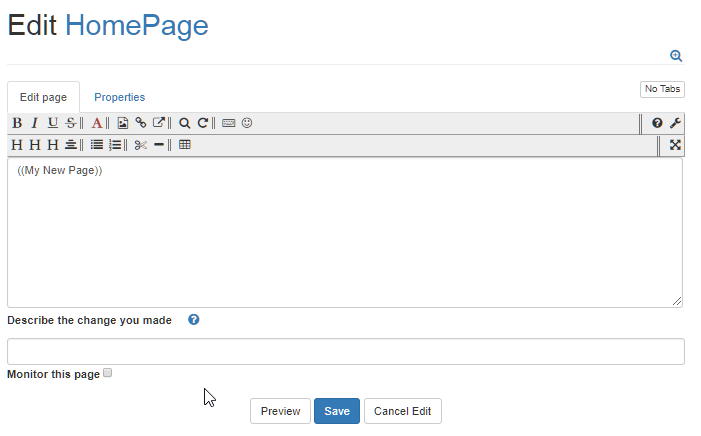Insert smiley emoticon from toolbar
This screenshot has width=701, height=436.
[x=247, y=123]
